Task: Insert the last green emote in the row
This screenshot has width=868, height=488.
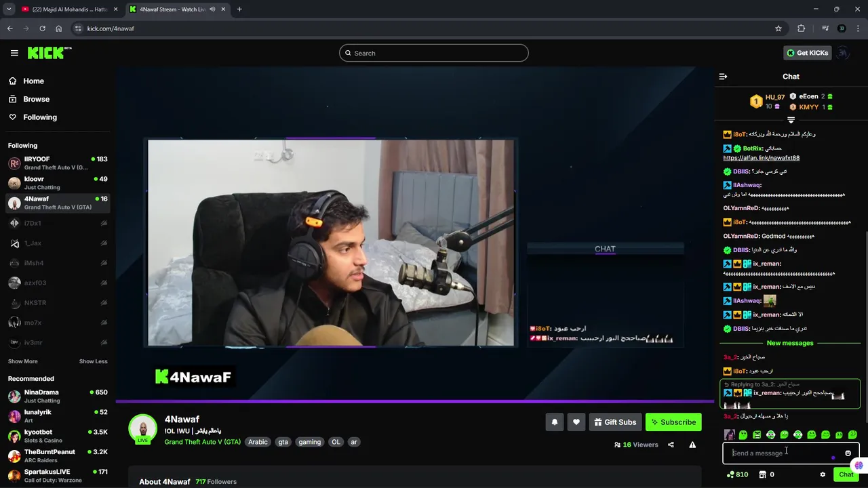Action: tap(852, 435)
